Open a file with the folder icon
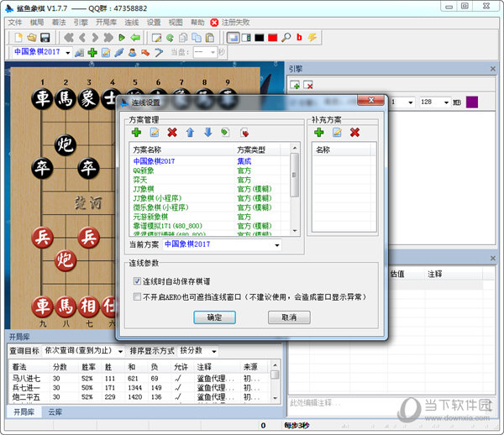The height and width of the screenshot is (435, 504). coord(32,38)
